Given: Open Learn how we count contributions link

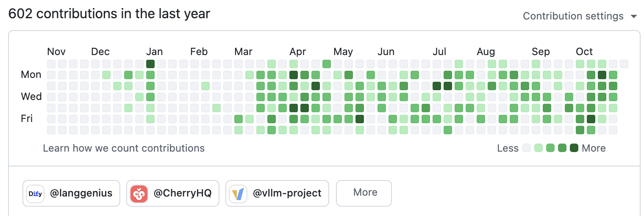Looking at the screenshot, I should click(x=124, y=148).
